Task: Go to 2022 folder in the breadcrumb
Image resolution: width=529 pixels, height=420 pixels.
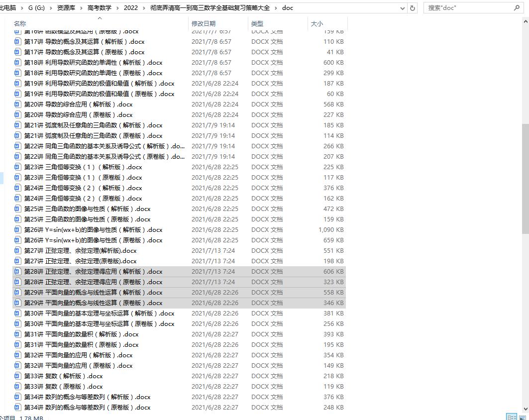Action: 131,8
